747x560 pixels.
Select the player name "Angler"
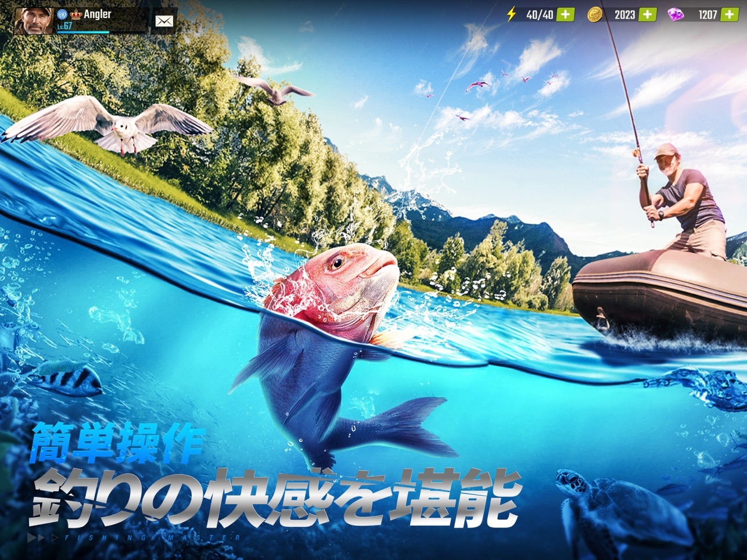(x=98, y=14)
